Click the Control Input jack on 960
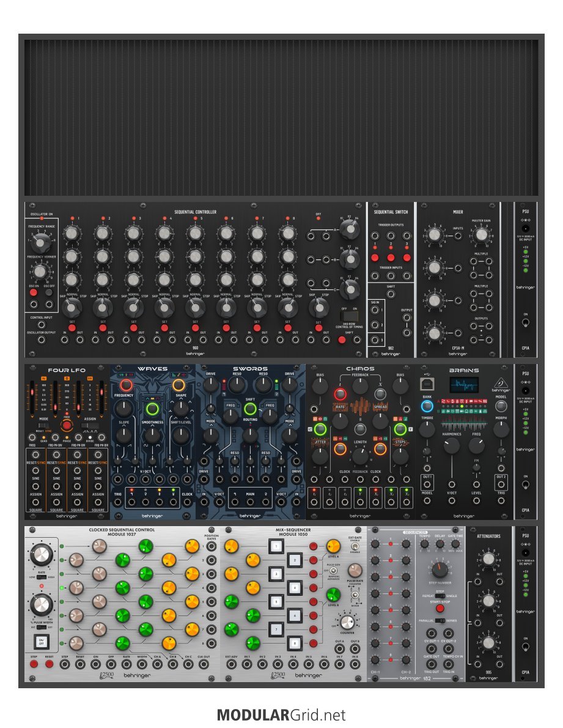 point(42,325)
